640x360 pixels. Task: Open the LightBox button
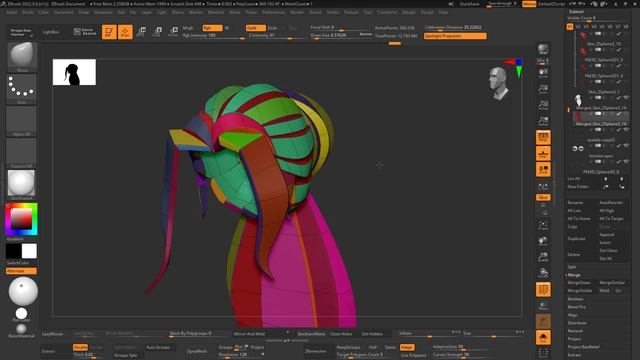[51, 32]
